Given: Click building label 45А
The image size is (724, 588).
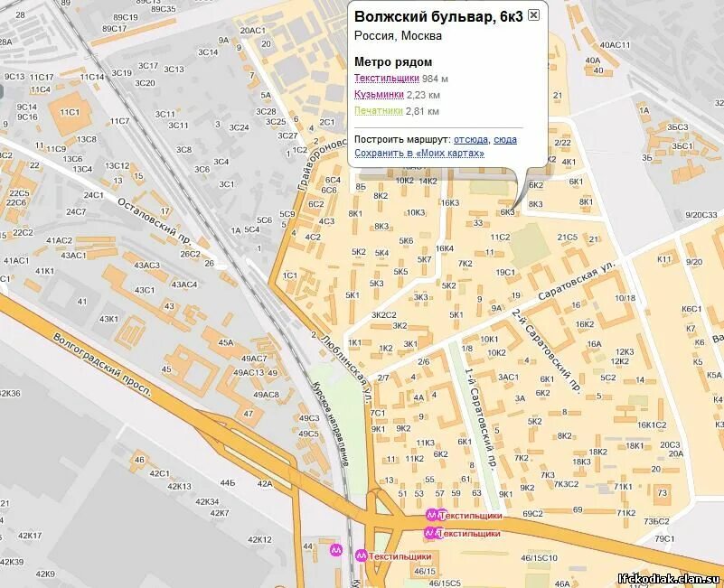Looking at the screenshot, I should point(226,342).
